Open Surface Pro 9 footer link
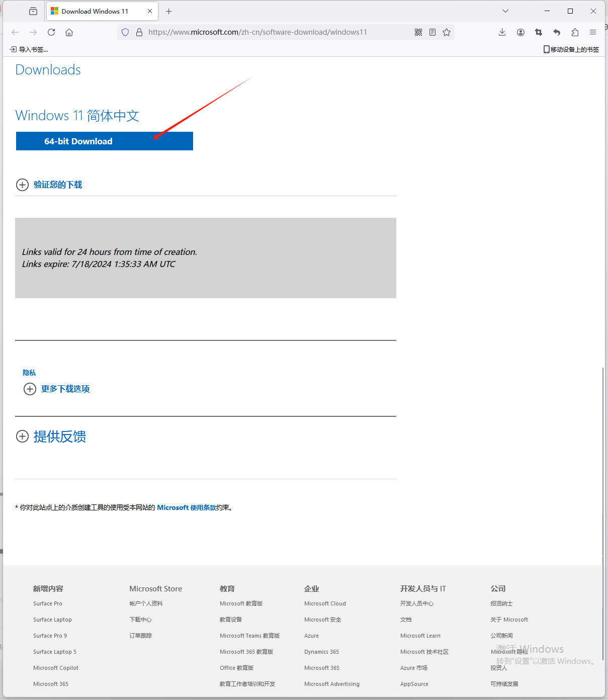 [50, 636]
